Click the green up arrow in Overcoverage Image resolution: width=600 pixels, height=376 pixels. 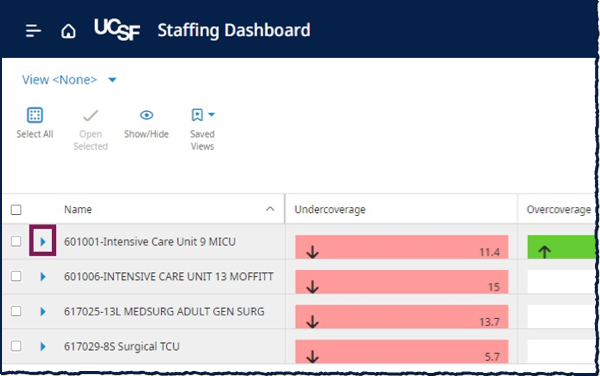pos(544,251)
